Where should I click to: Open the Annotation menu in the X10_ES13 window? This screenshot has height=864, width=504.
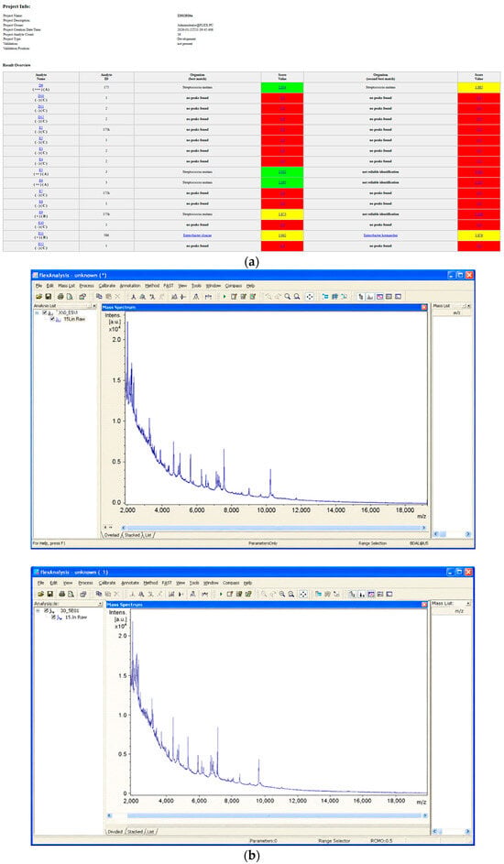(x=130, y=286)
